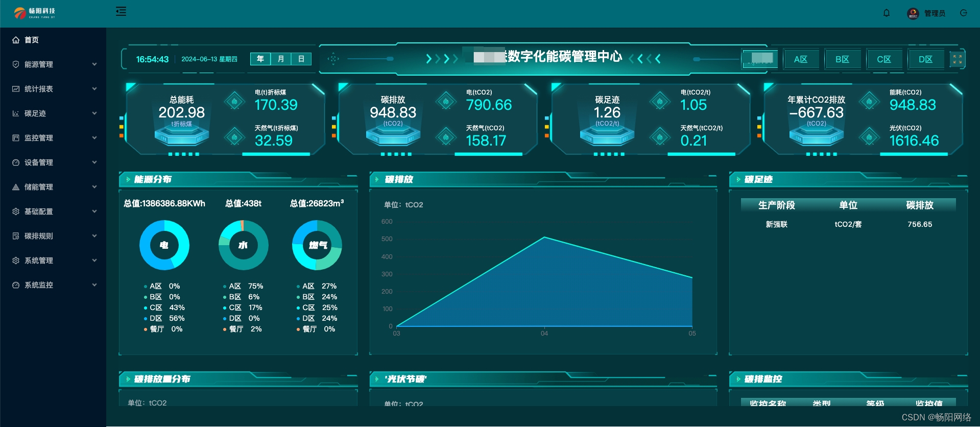Click the 能源管理 shield icon

pyautogui.click(x=16, y=64)
